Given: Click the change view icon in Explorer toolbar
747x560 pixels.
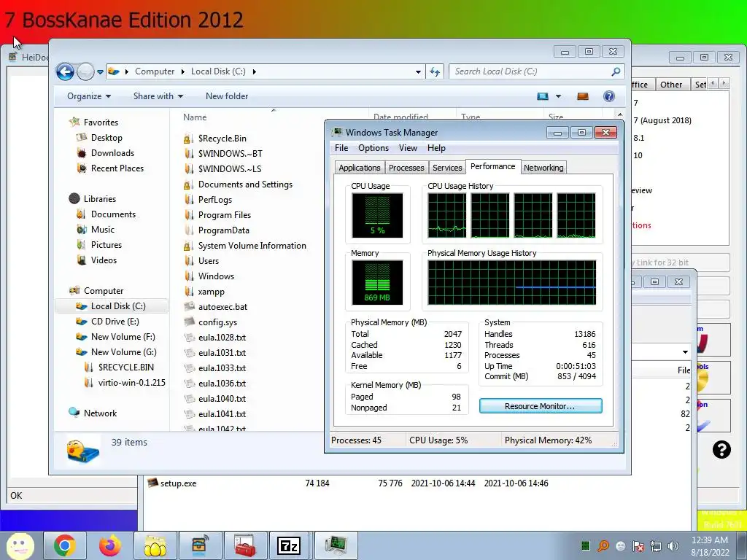Looking at the screenshot, I should (543, 96).
